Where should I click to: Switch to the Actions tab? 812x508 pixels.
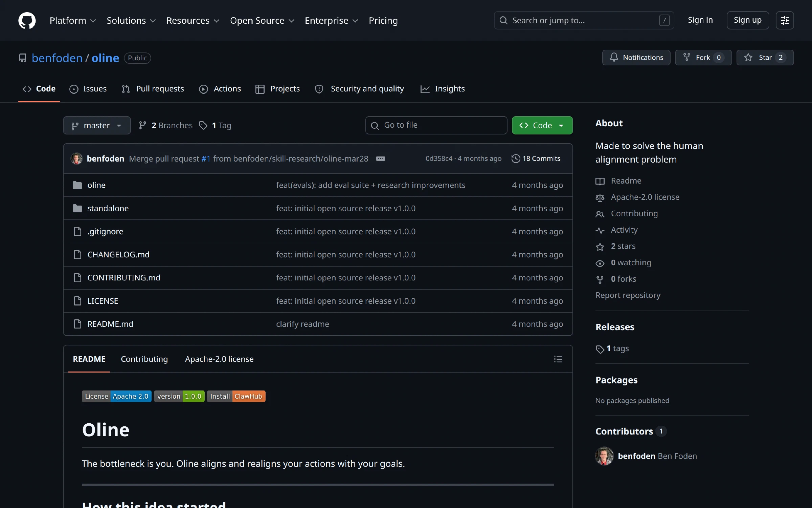pyautogui.click(x=220, y=89)
